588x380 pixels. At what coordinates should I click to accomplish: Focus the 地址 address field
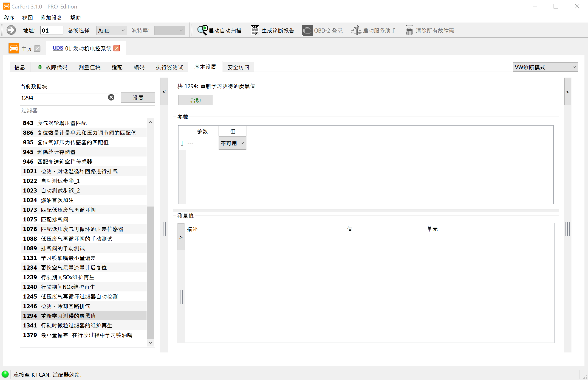pos(52,30)
